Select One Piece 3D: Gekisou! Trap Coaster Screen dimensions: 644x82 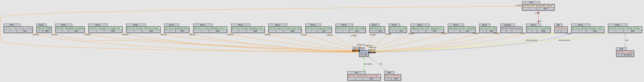tap(351, 28)
